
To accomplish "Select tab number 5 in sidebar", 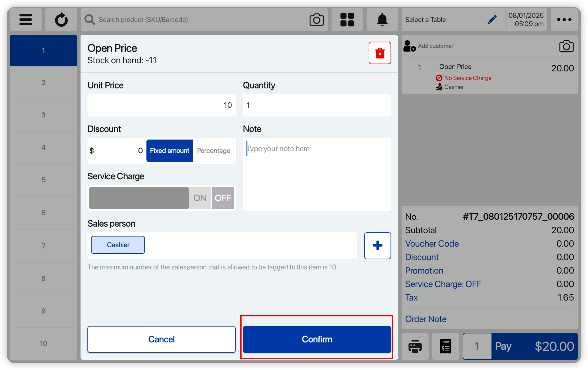I will click(43, 180).
